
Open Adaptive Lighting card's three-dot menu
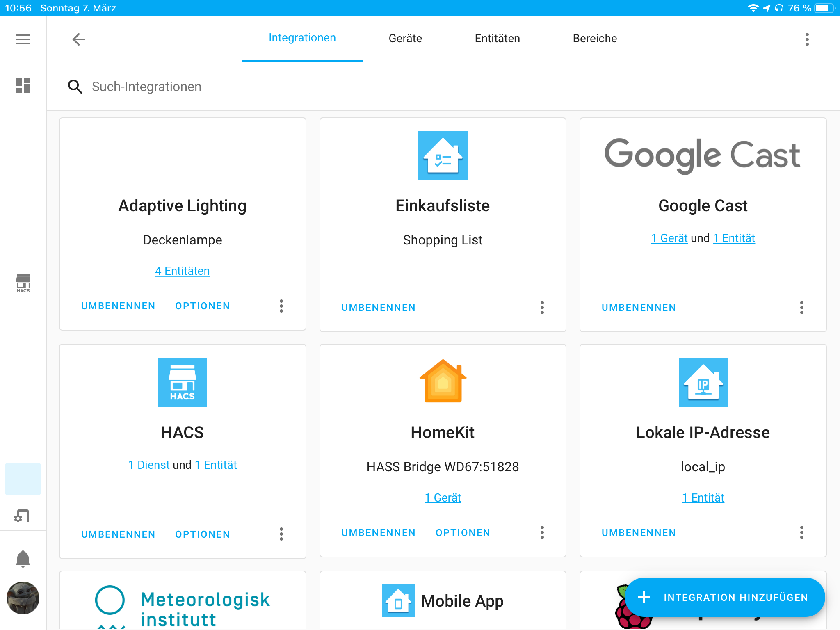click(281, 306)
